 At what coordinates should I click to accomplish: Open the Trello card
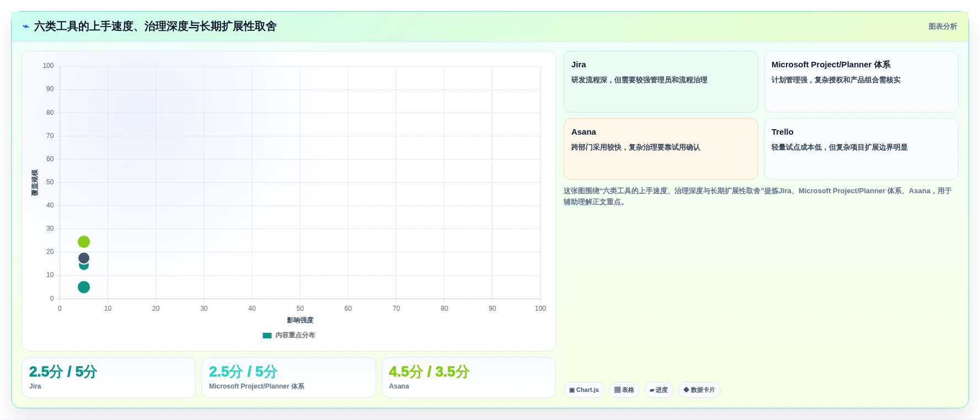point(861,149)
